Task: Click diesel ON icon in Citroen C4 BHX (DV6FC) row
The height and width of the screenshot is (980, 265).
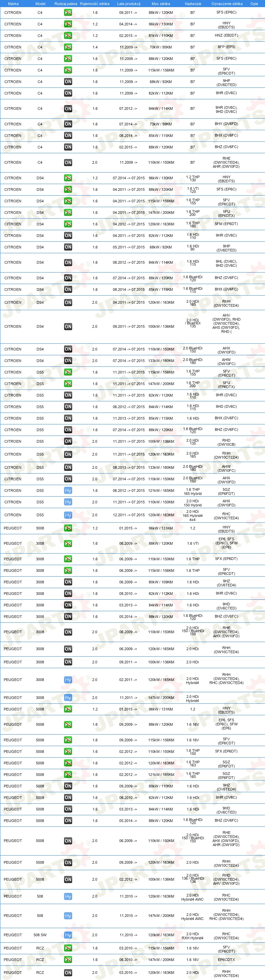Action: 68,136
